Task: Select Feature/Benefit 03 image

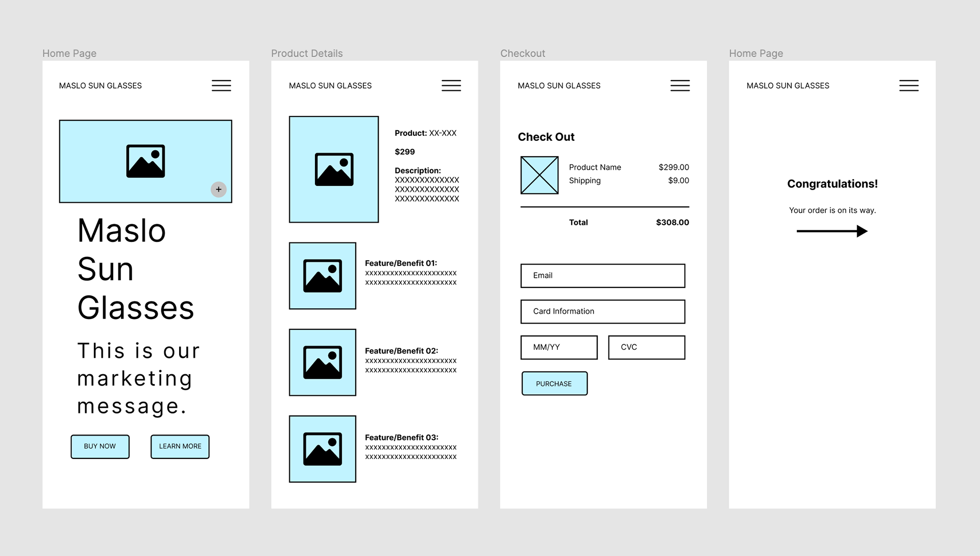Action: point(323,449)
